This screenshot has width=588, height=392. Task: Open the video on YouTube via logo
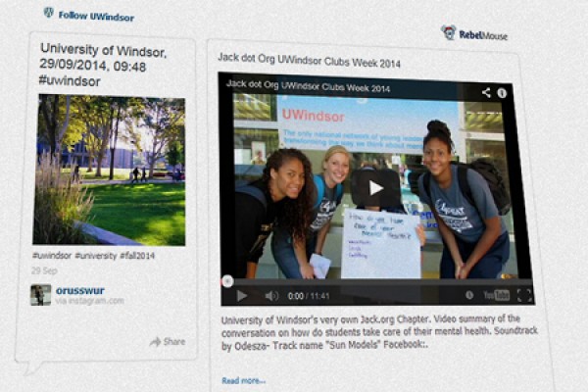click(x=496, y=295)
